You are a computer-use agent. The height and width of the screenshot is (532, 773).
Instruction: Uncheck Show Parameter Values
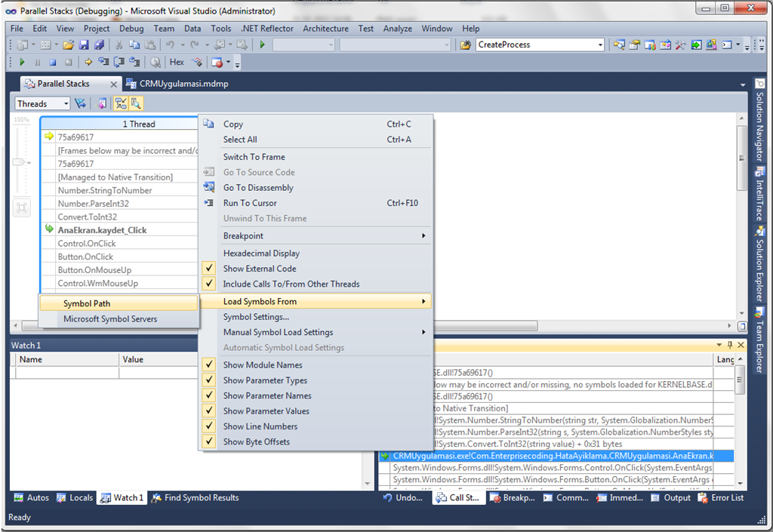(x=210, y=411)
